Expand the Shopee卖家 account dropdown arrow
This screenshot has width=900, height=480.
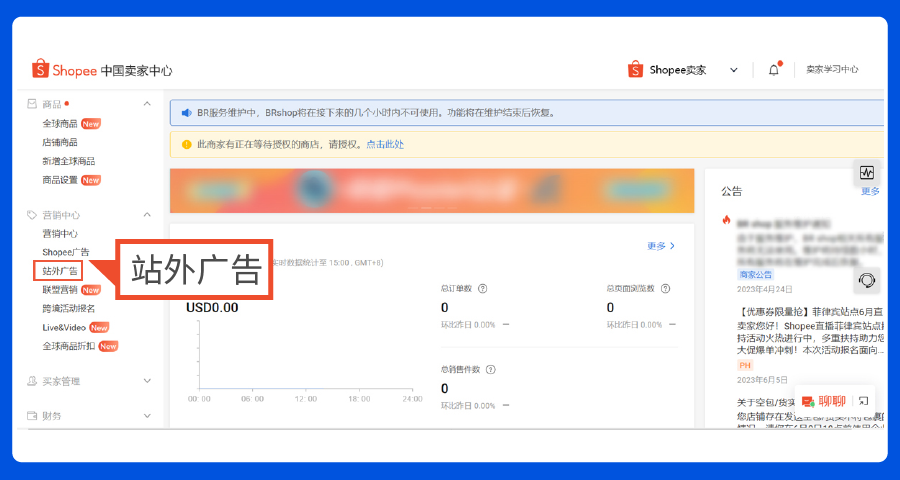[x=734, y=70]
